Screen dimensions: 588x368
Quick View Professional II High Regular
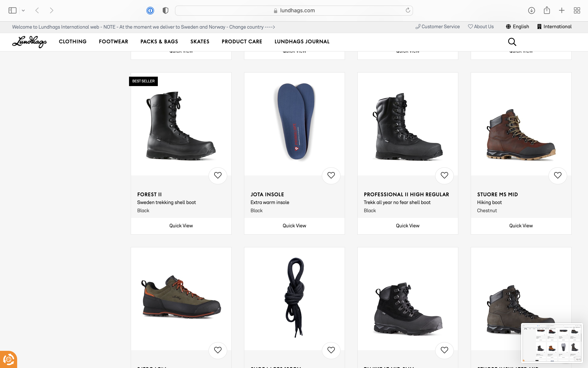[408, 226]
